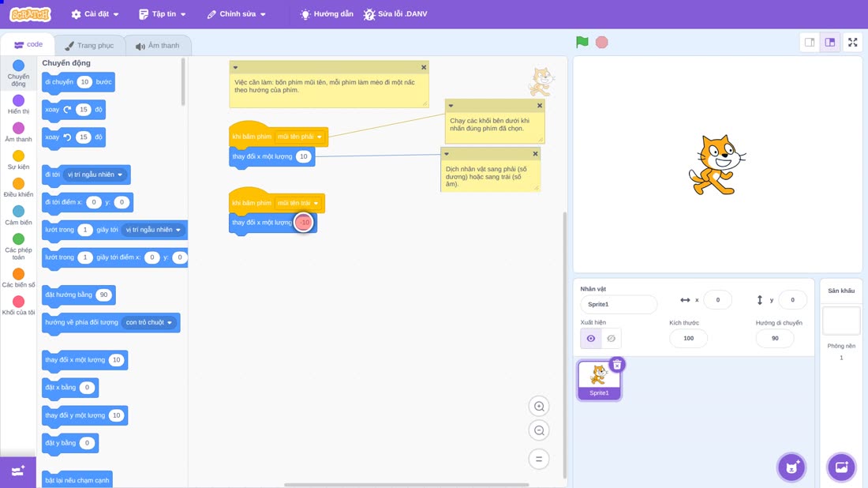Select the Âm thanh block category
This screenshot has width=868, height=488.
tap(18, 133)
